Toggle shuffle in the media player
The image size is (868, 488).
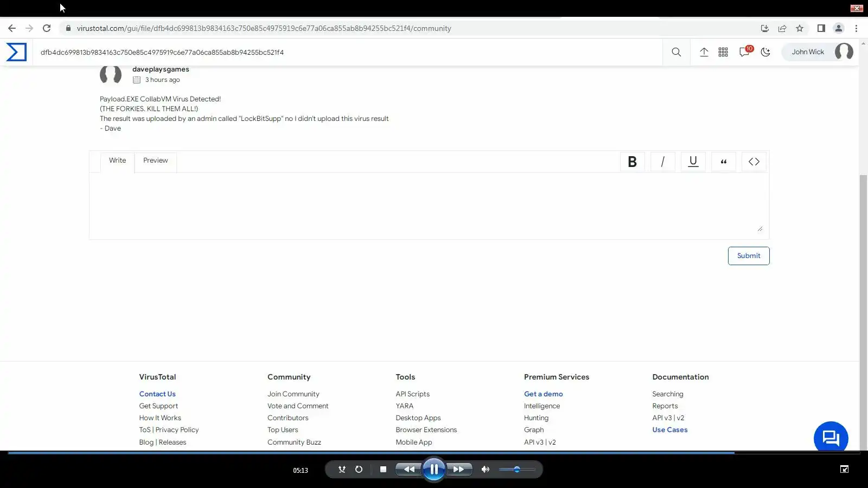[x=342, y=470]
